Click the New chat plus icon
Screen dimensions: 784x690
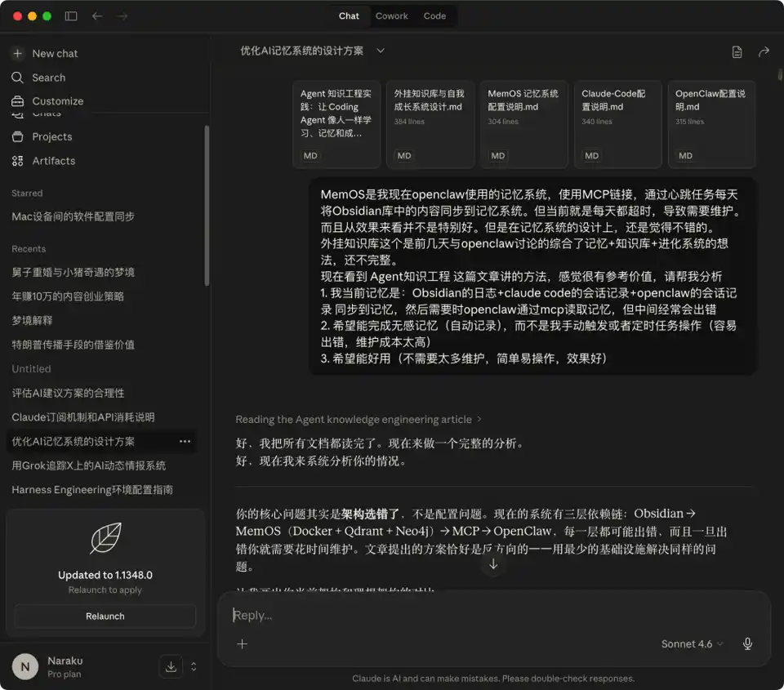17,53
